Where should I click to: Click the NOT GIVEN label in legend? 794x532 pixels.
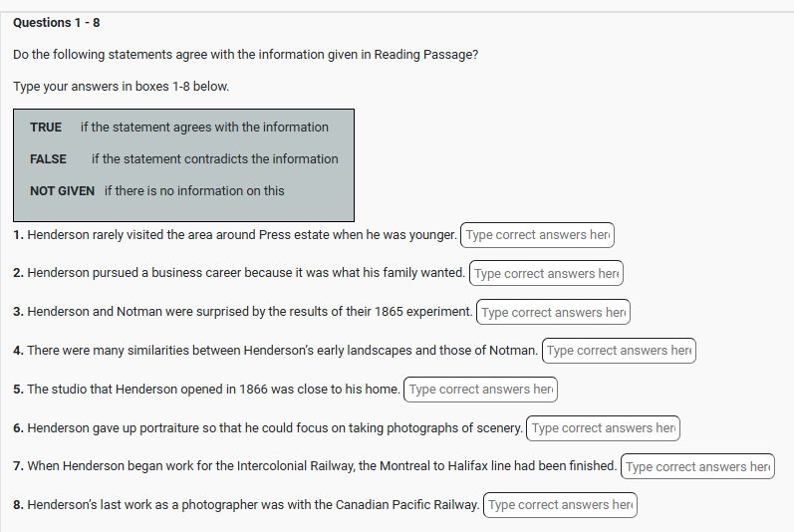(63, 191)
